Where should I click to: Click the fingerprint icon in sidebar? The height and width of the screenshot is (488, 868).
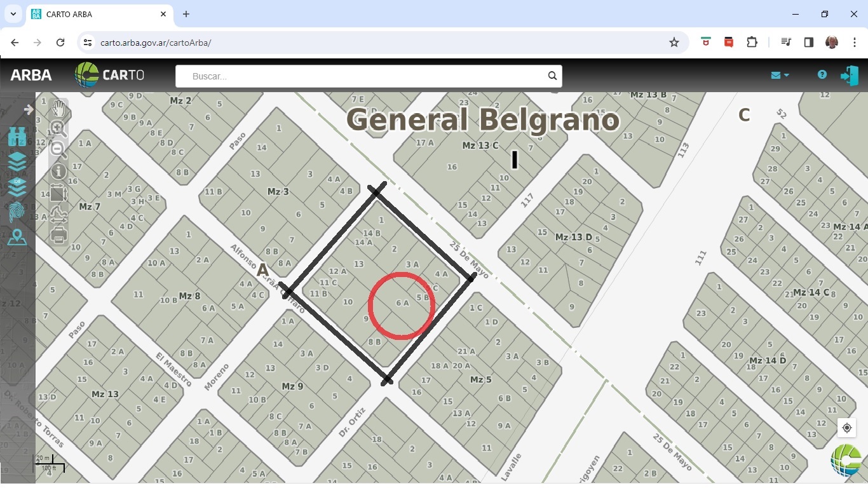coord(17,212)
